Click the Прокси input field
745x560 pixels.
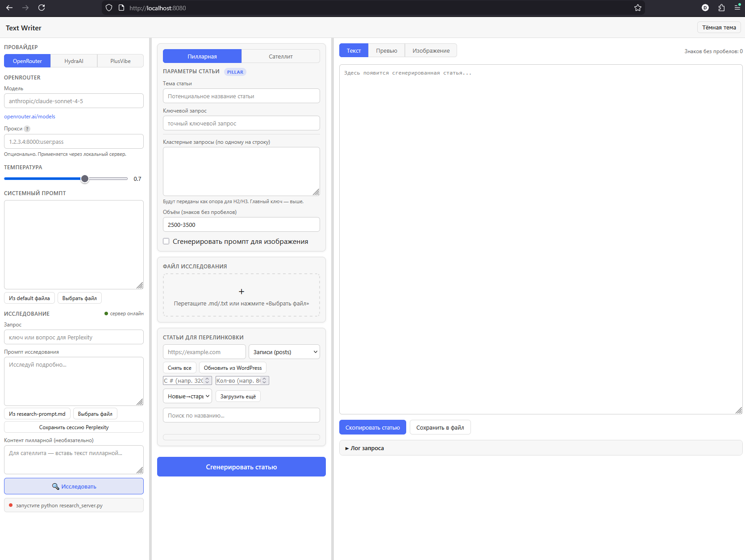pyautogui.click(x=74, y=142)
